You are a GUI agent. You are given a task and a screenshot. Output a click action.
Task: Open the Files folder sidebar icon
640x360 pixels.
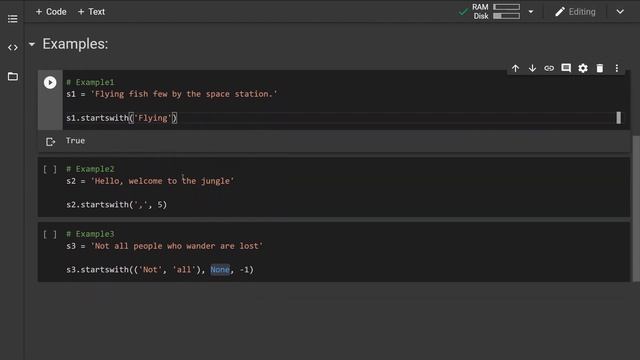tap(13, 76)
